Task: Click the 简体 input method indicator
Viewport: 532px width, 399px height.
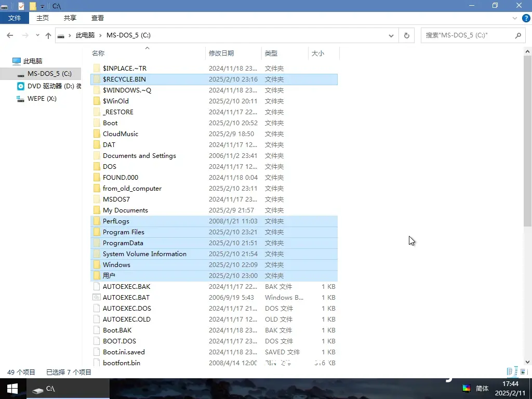Action: [x=482, y=389]
